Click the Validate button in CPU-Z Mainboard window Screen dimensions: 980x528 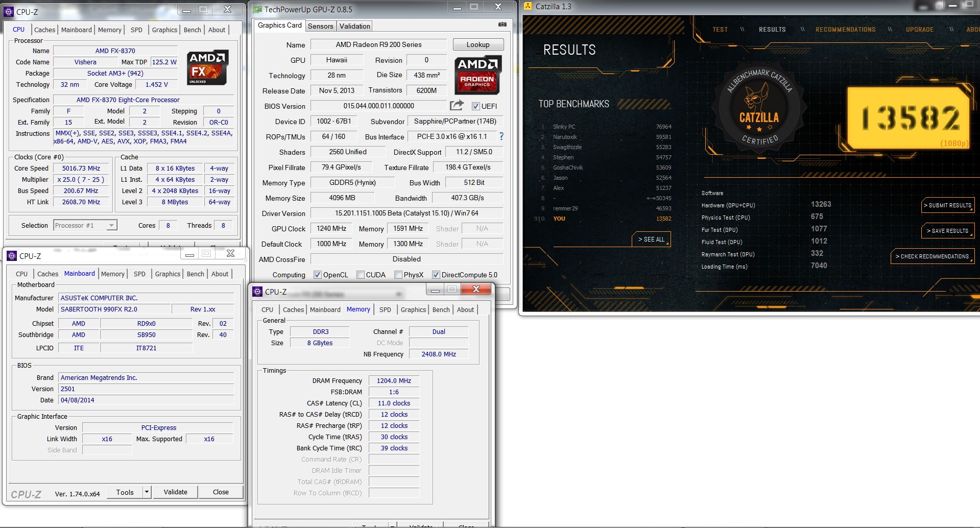[175, 492]
